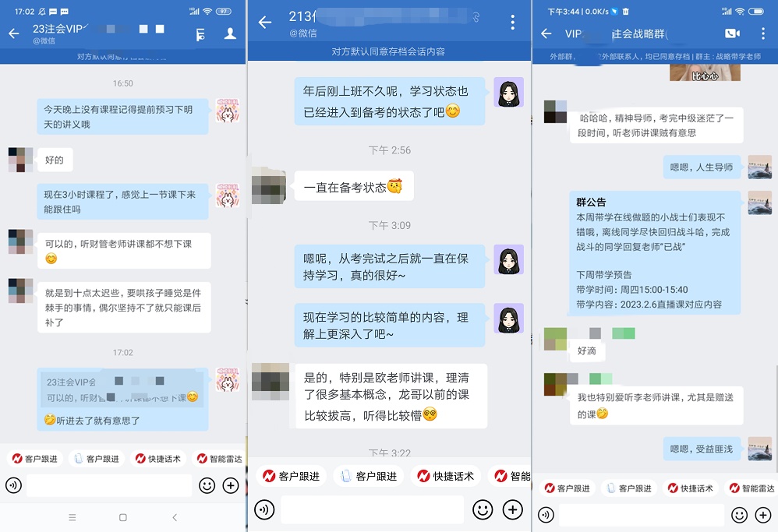Open the 群公告 announcement message

(654, 253)
